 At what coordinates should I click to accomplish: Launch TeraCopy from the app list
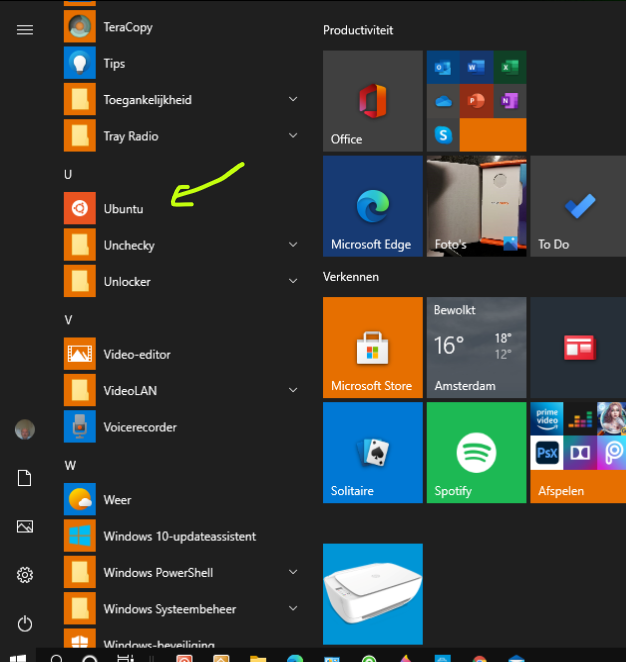click(127, 27)
